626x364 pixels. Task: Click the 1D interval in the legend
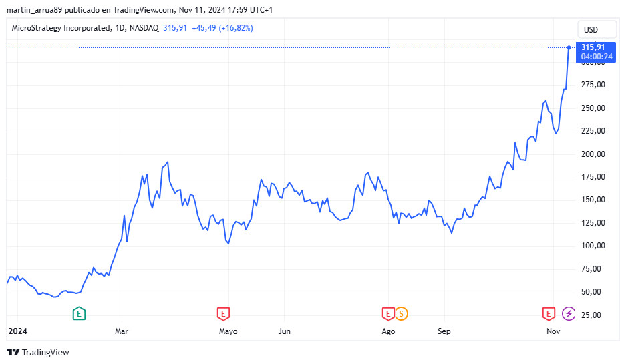pos(121,28)
